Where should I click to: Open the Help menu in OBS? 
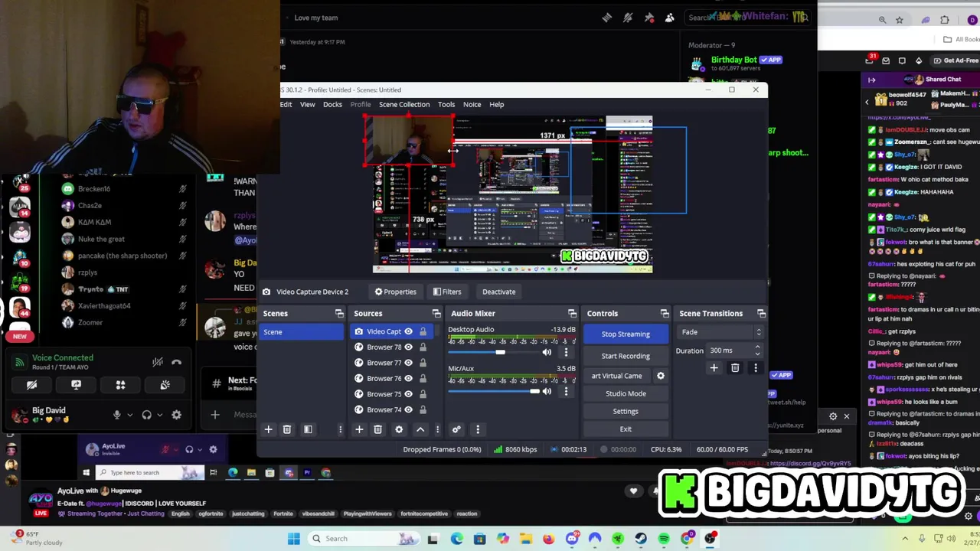tap(497, 105)
